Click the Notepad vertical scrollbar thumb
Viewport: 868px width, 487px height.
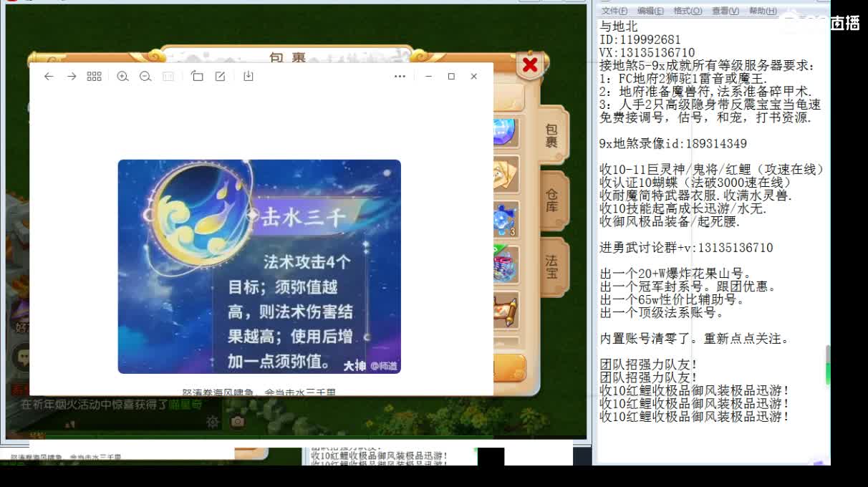(x=827, y=365)
